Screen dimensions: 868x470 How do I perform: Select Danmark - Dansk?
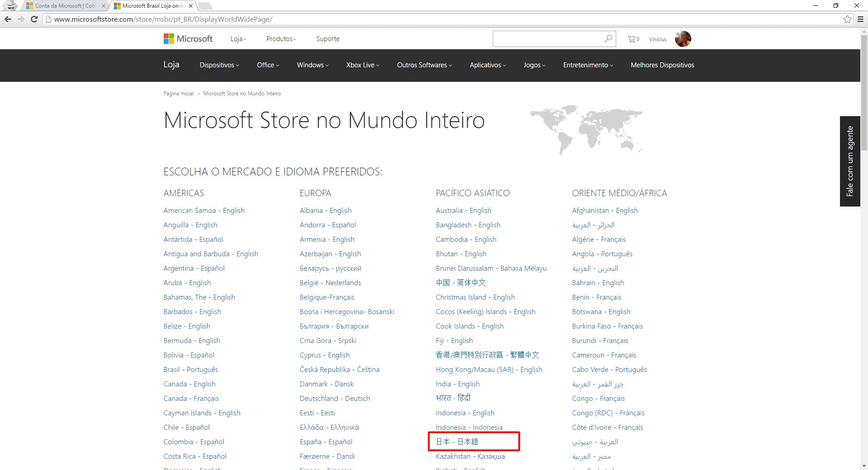326,384
